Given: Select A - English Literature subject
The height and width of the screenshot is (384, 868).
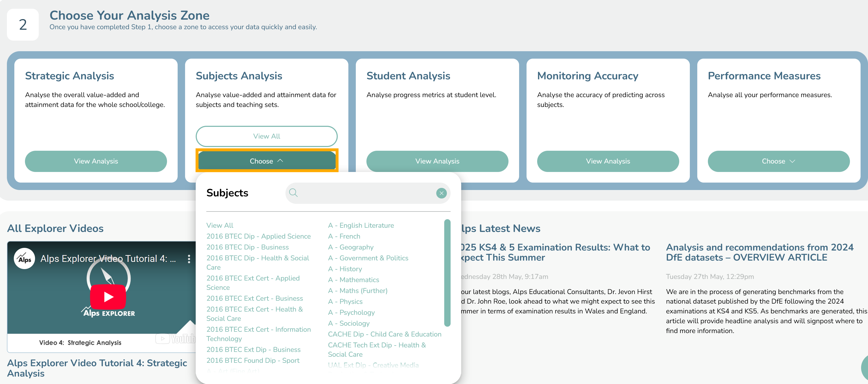Looking at the screenshot, I should point(361,225).
